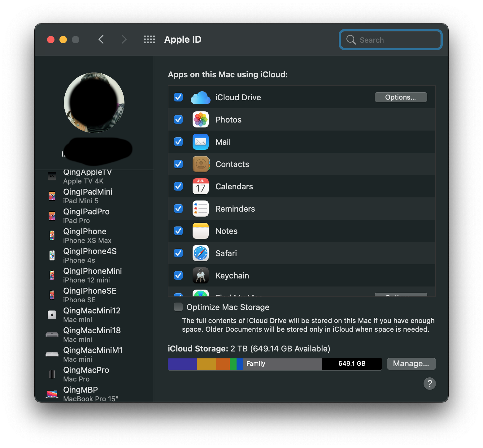This screenshot has height=448, width=483.
Task: Toggle the Safari checkbox
Action: tap(178, 253)
